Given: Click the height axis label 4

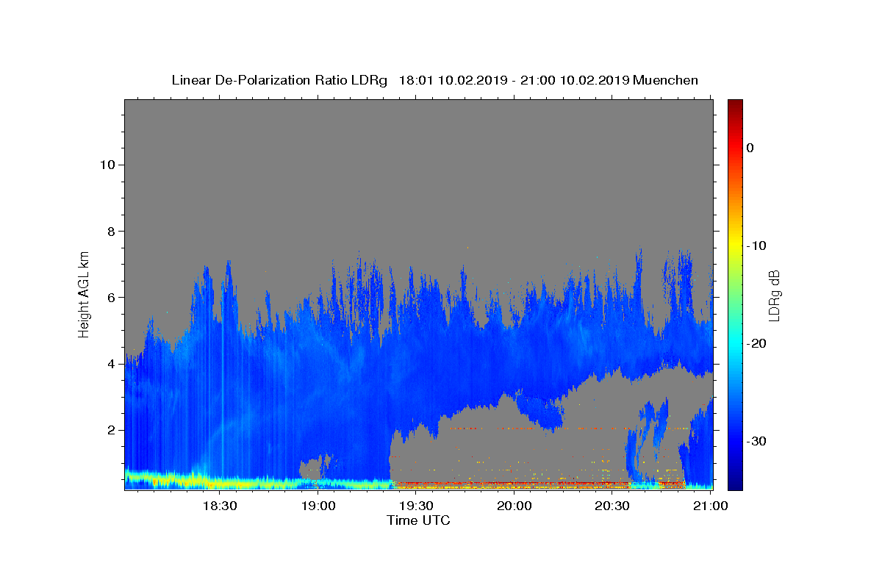Looking at the screenshot, I should [110, 364].
